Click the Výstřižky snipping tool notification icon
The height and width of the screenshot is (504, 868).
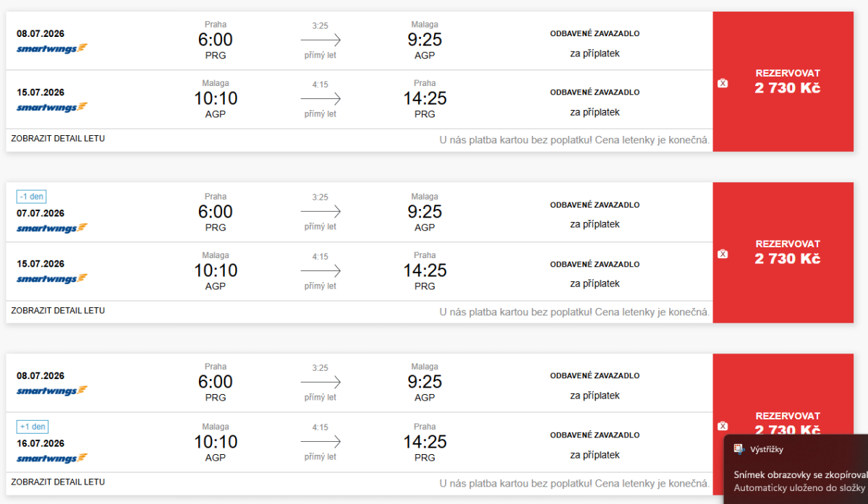click(x=739, y=449)
